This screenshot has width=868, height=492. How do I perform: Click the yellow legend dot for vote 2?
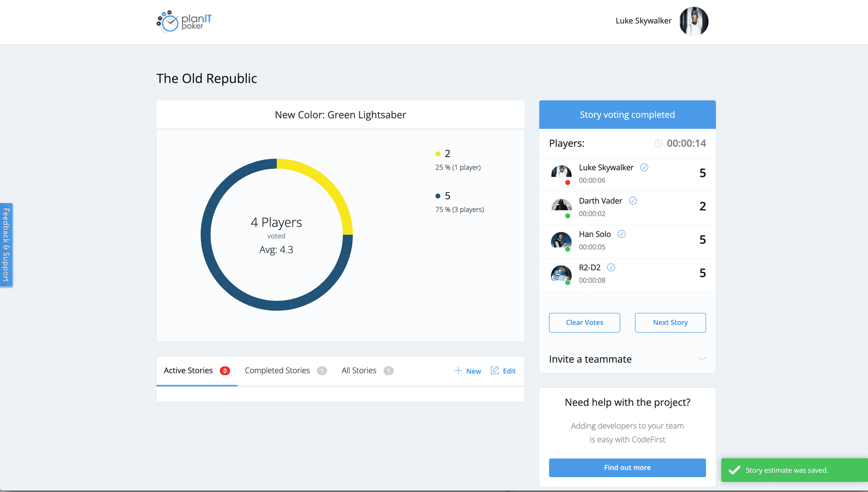click(x=438, y=154)
